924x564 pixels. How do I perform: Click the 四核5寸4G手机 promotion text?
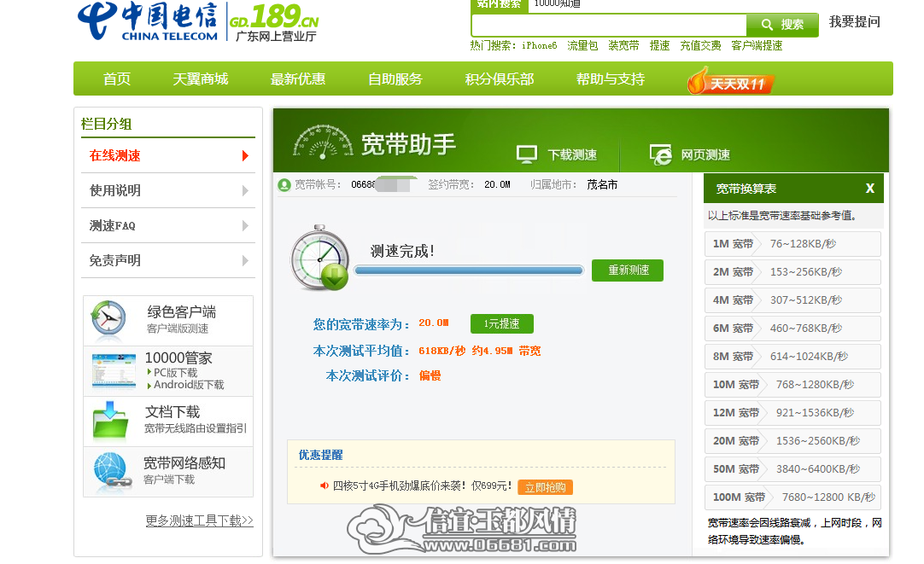click(x=422, y=486)
